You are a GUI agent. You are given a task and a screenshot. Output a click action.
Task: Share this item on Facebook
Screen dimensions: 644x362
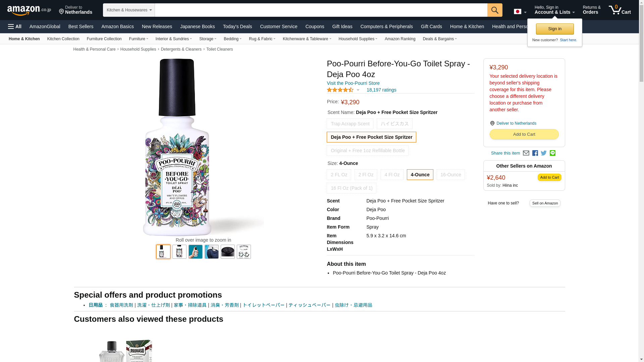click(535, 153)
